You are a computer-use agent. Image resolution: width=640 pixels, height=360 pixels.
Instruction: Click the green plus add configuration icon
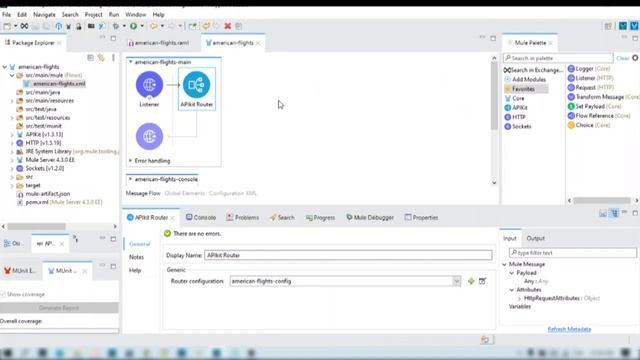tap(471, 281)
